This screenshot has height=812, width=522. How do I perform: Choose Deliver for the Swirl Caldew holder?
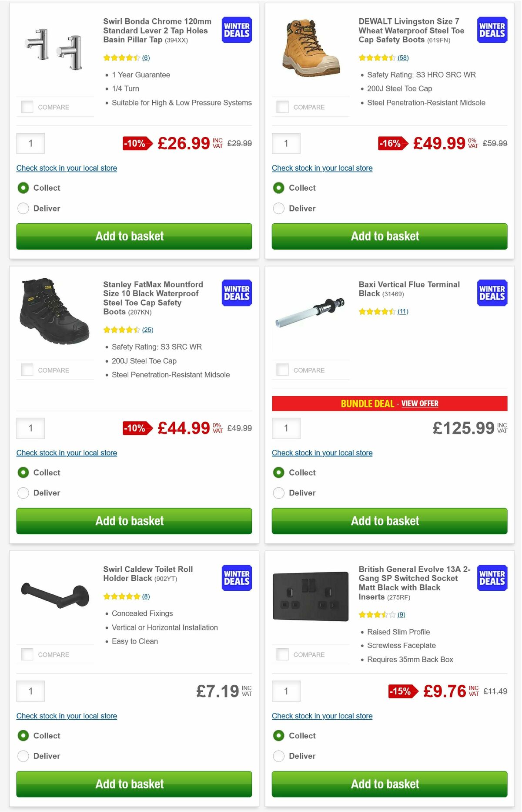pos(23,756)
